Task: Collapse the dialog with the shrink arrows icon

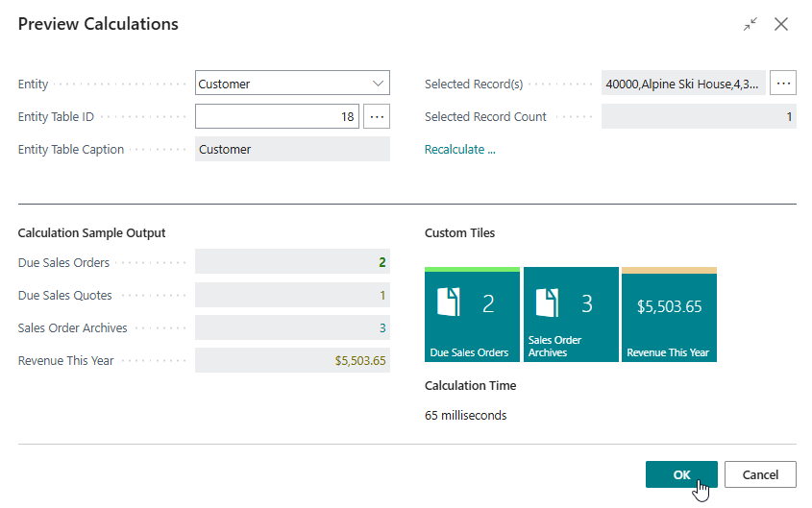Action: pyautogui.click(x=750, y=25)
